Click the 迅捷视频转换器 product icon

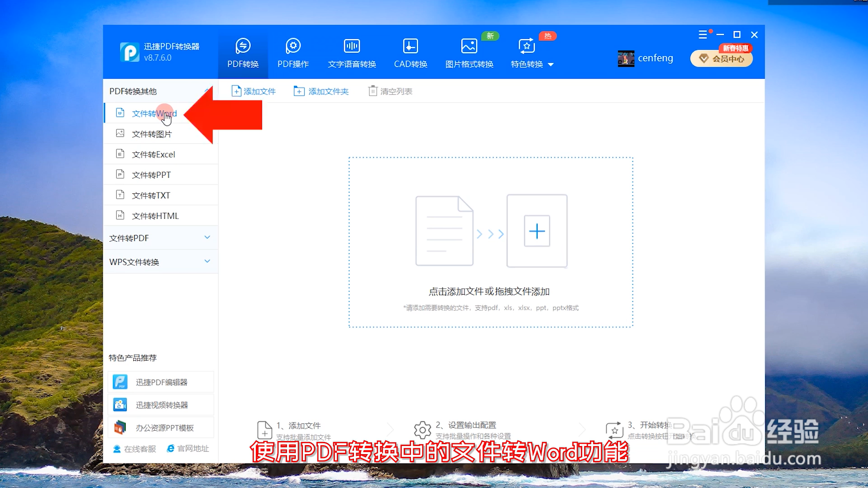[120, 404]
